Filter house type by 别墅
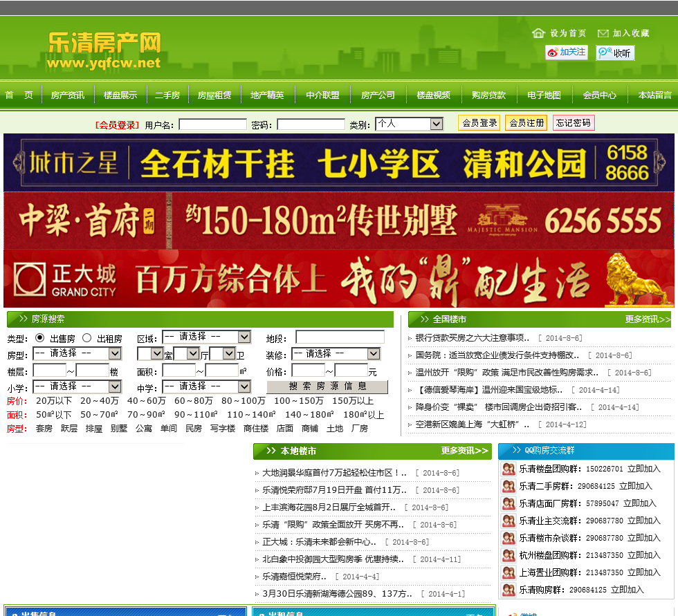This screenshot has width=678, height=616. (x=118, y=429)
